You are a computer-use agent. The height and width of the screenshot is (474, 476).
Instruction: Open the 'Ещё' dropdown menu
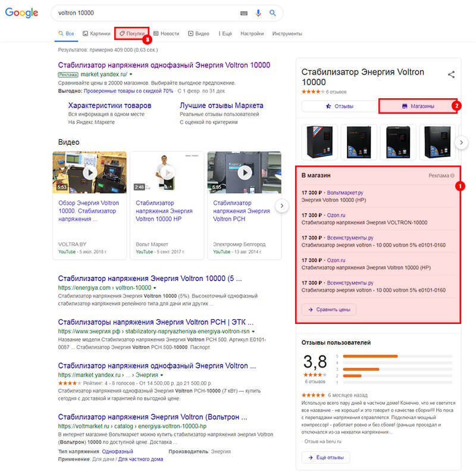click(x=225, y=33)
